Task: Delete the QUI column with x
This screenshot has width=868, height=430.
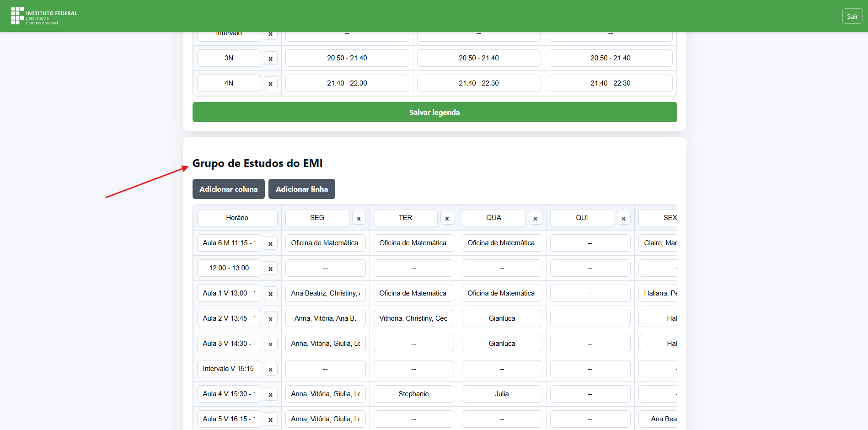Action: click(624, 218)
